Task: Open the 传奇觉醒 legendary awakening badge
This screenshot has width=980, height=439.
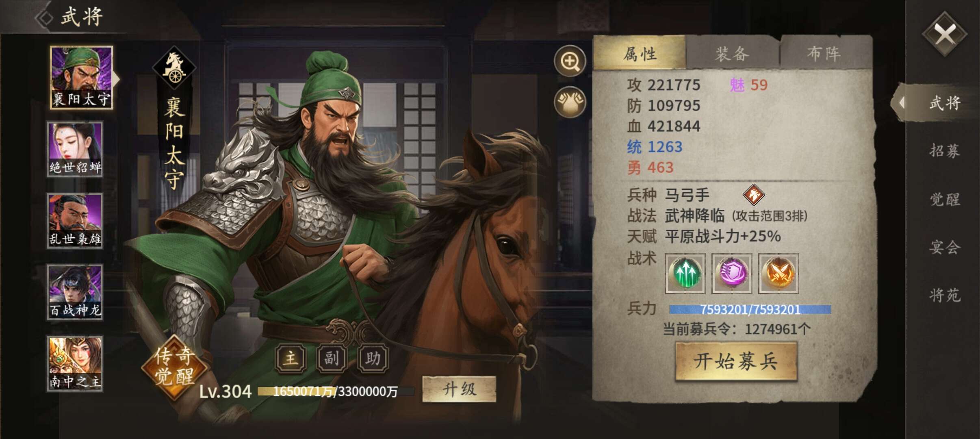Action: pyautogui.click(x=175, y=367)
